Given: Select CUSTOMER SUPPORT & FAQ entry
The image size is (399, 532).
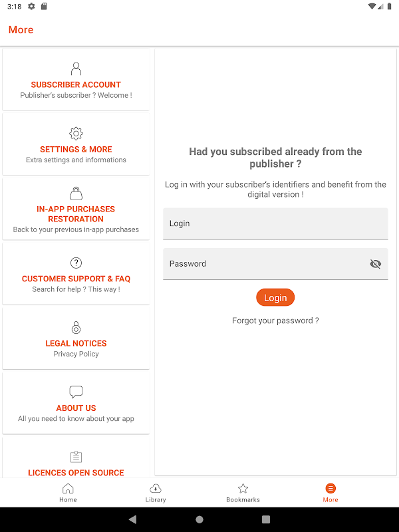Looking at the screenshot, I should tap(76, 274).
